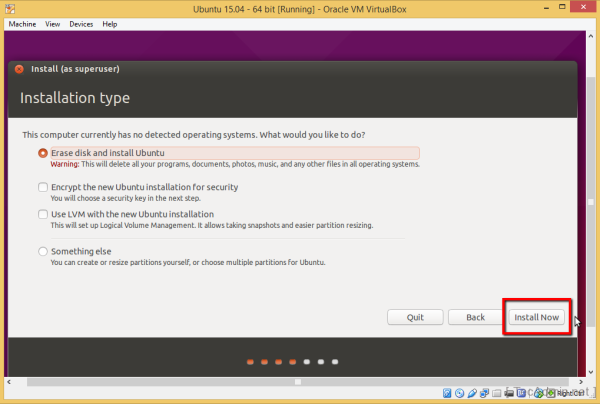Choose the Something else option
This screenshot has height=404, width=600.
click(42, 251)
